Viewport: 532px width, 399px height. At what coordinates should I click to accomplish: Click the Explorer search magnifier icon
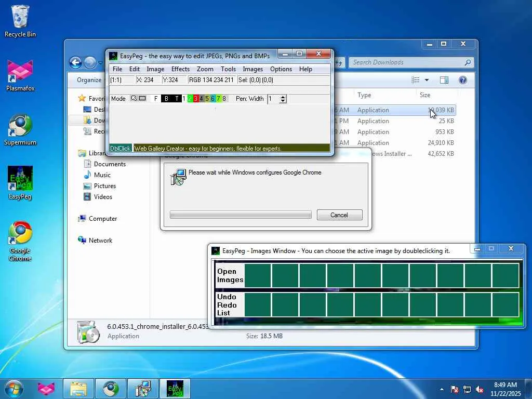coord(468,62)
